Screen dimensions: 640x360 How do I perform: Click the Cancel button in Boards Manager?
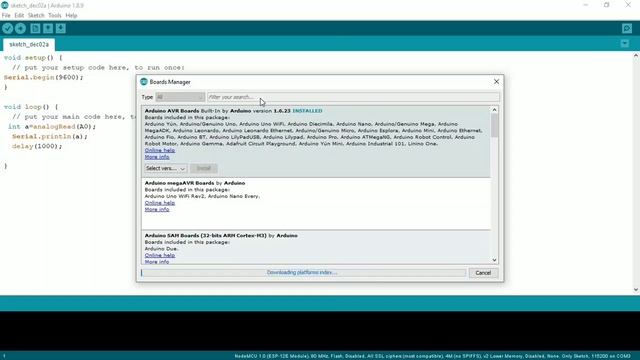[483, 273]
